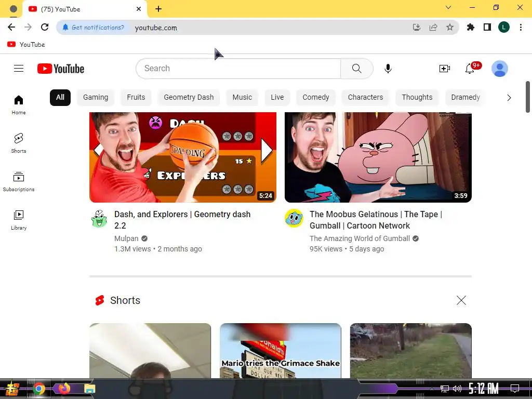Toggle the browser side panel
Screen dimensions: 532x399
(487, 27)
